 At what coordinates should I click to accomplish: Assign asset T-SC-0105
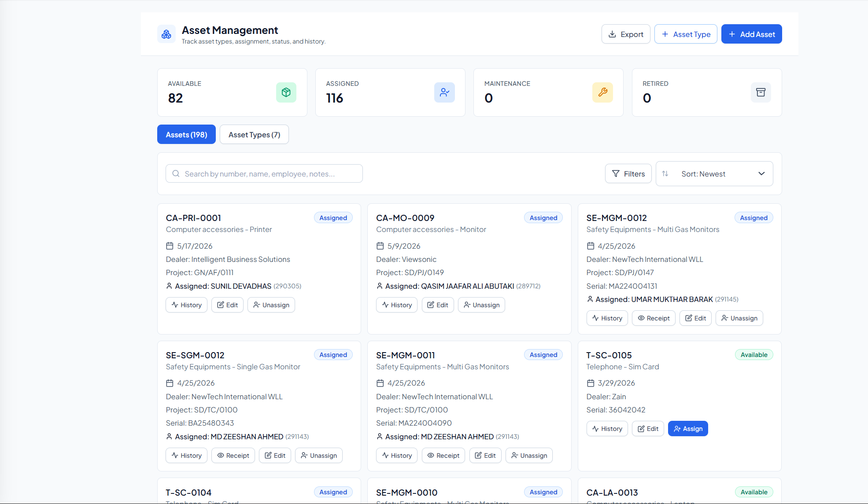(x=688, y=428)
